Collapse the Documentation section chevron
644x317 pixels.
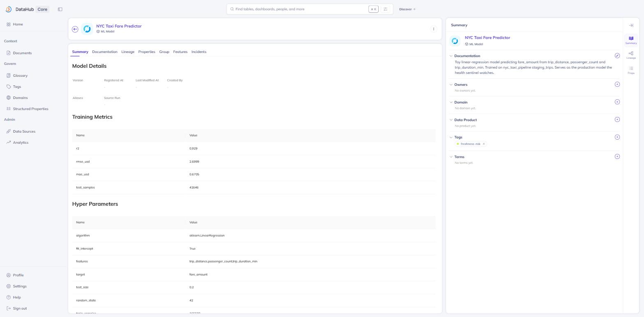[451, 56]
